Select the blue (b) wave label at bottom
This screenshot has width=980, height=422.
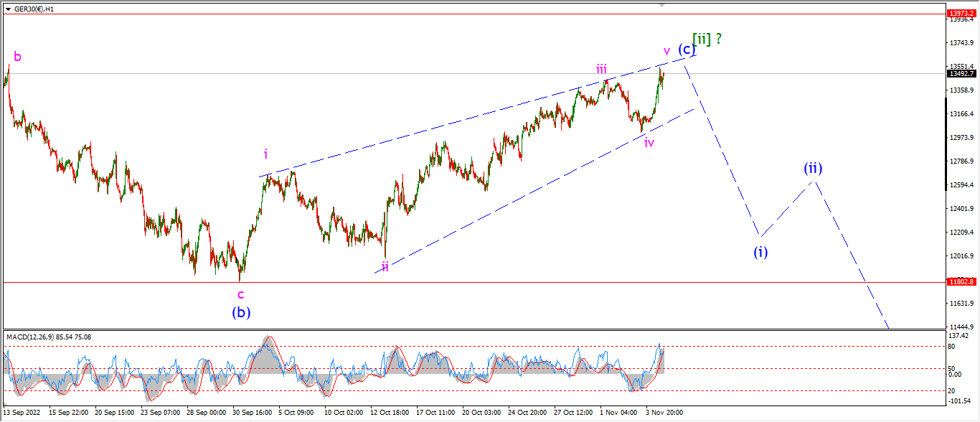coord(241,312)
